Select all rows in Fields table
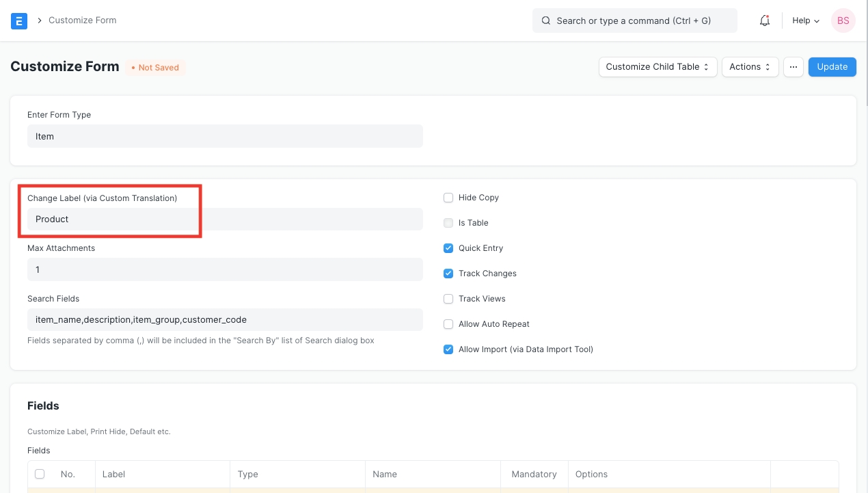Image resolution: width=868 pixels, height=493 pixels. 40,474
